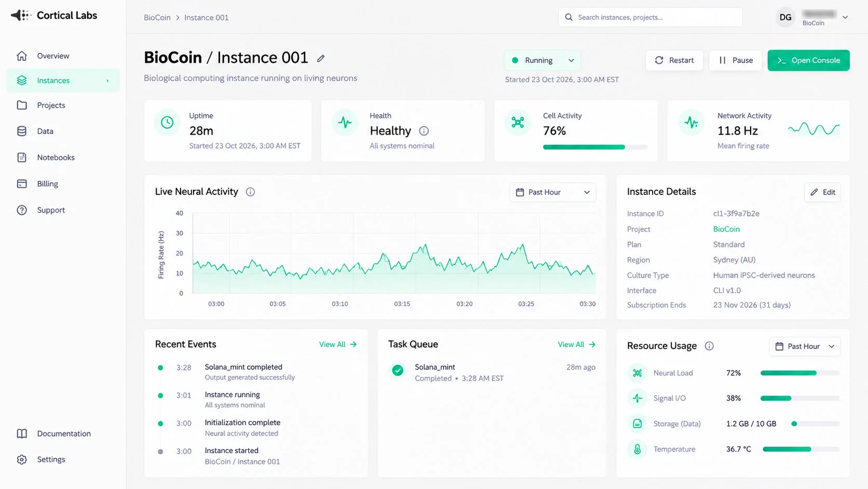Open Documentation in the sidebar
868x489 pixels.
coord(63,433)
